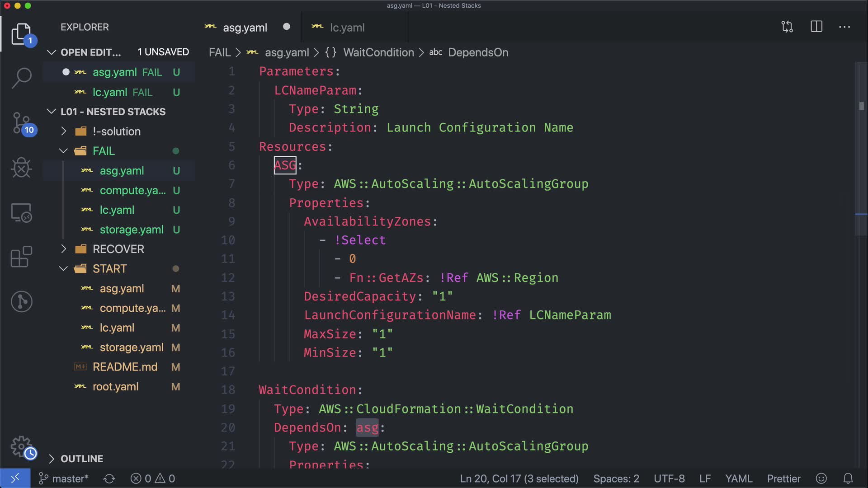This screenshot has width=868, height=488.
Task: Switch to the lc.yaml editor tab
Action: (347, 28)
